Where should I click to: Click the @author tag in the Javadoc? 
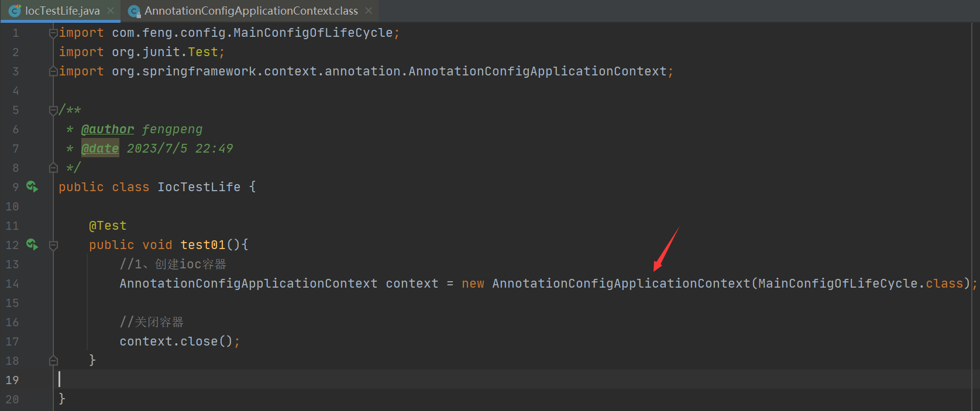pyautogui.click(x=108, y=129)
